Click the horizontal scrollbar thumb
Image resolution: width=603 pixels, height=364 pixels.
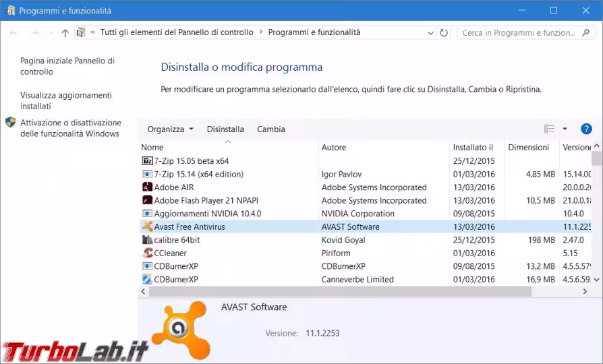coord(340,291)
